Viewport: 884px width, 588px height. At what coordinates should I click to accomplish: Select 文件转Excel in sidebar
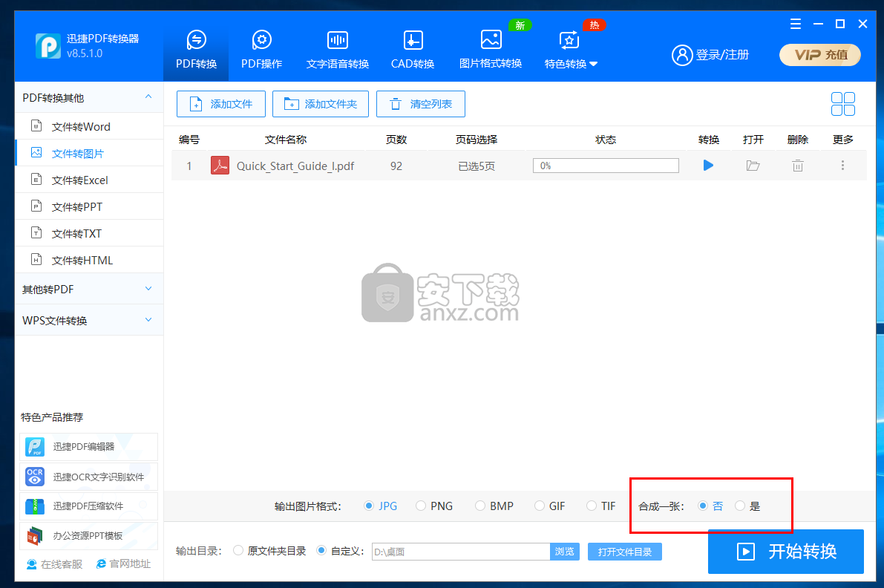[x=89, y=180]
